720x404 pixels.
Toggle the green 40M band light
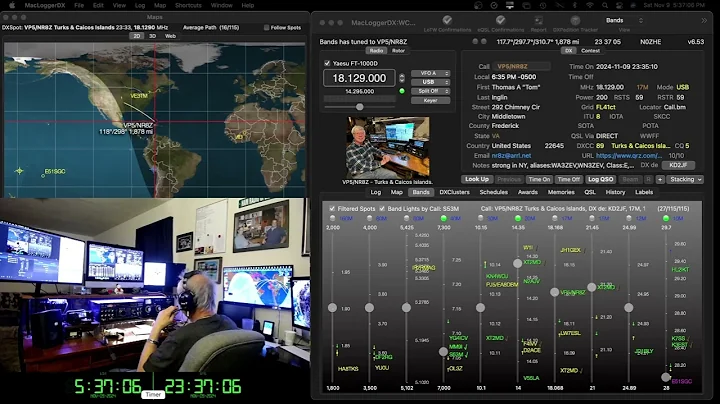coord(444,219)
